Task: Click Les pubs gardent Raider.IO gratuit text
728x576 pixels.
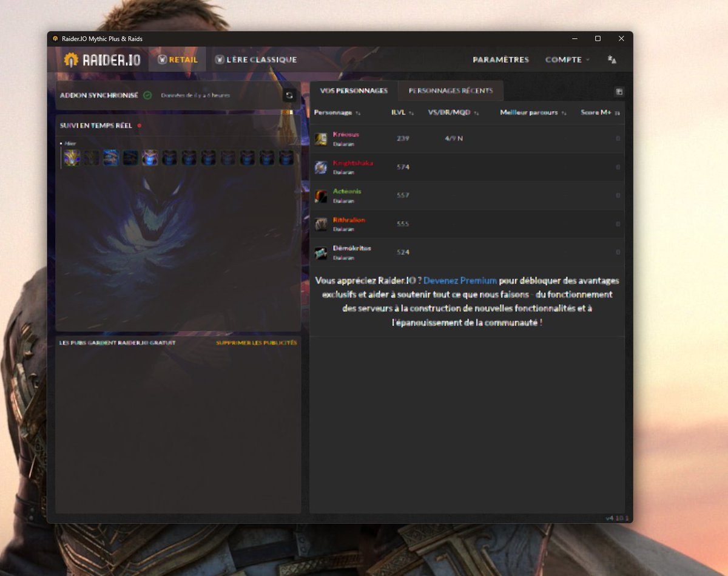Action: (x=118, y=343)
